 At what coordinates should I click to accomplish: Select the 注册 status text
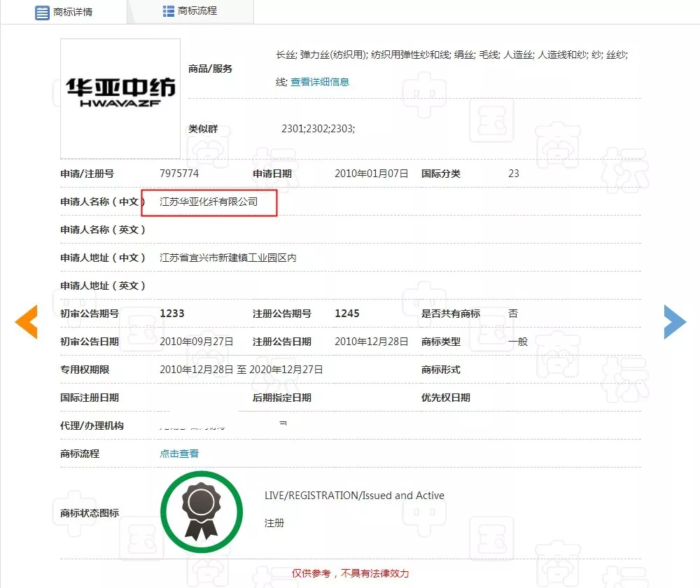(274, 523)
